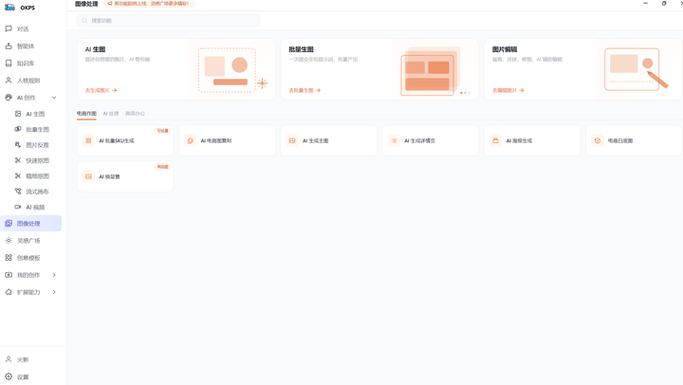
Task: Open 设置 gear icon
Action: [8, 377]
